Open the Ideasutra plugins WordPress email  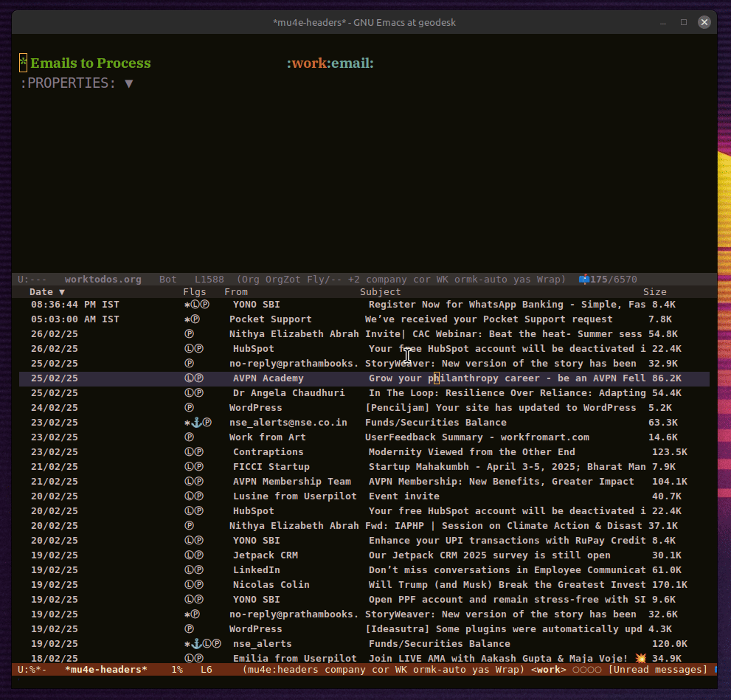click(364, 628)
